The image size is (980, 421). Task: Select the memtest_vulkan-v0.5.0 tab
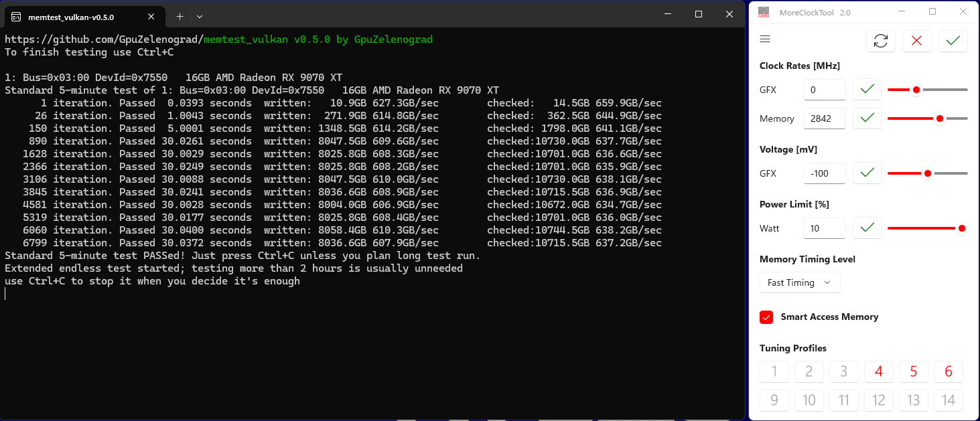tap(85, 17)
